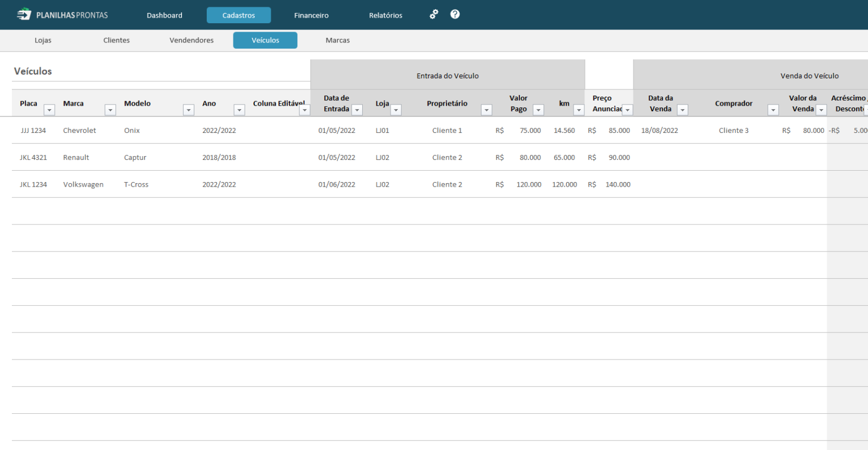This screenshot has height=450, width=868.
Task: Select the plate cell JKL 1234
Action: pos(33,185)
